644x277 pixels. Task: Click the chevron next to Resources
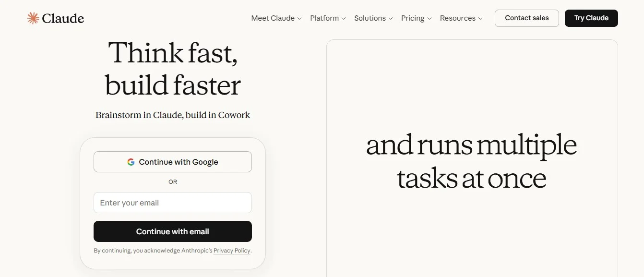pos(480,19)
